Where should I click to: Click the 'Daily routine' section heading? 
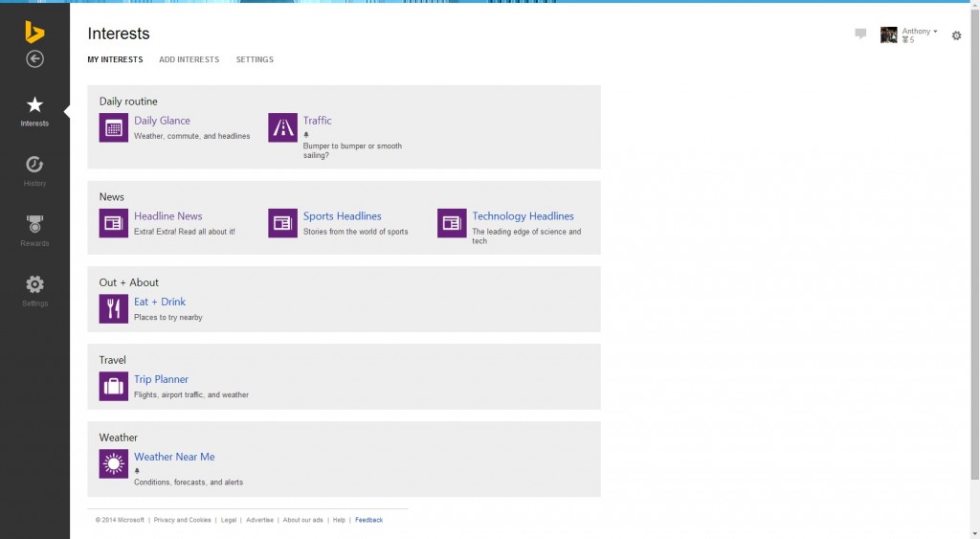pos(128,101)
